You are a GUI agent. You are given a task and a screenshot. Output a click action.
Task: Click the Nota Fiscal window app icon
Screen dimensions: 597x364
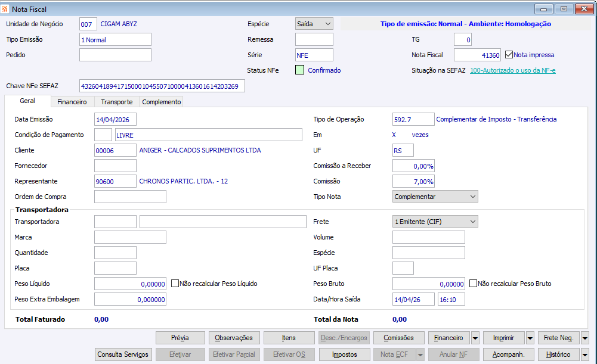click(x=5, y=9)
